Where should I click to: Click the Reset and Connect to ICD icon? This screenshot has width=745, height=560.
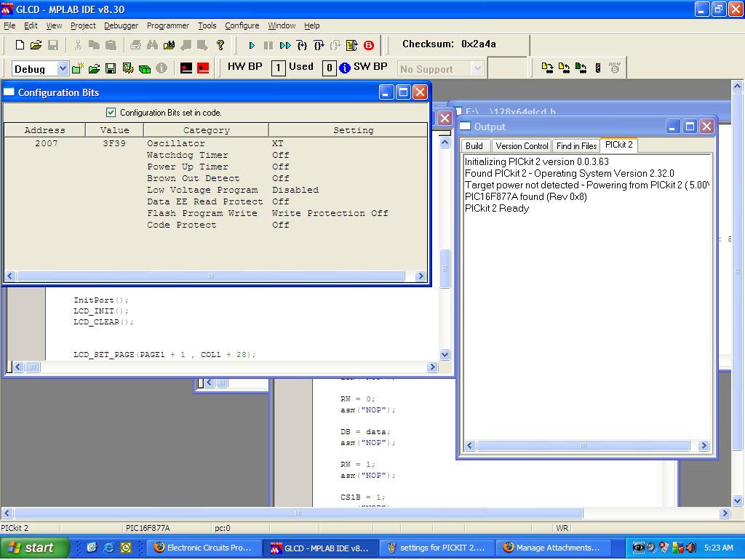click(598, 68)
